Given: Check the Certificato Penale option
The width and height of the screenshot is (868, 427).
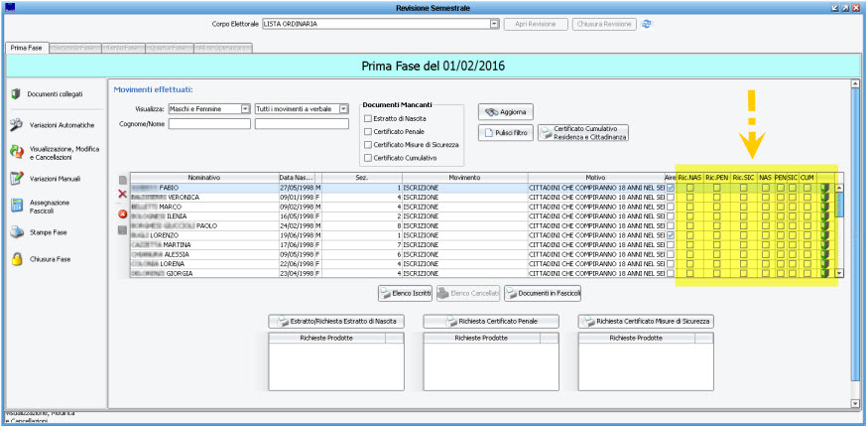Looking at the screenshot, I should click(x=367, y=131).
